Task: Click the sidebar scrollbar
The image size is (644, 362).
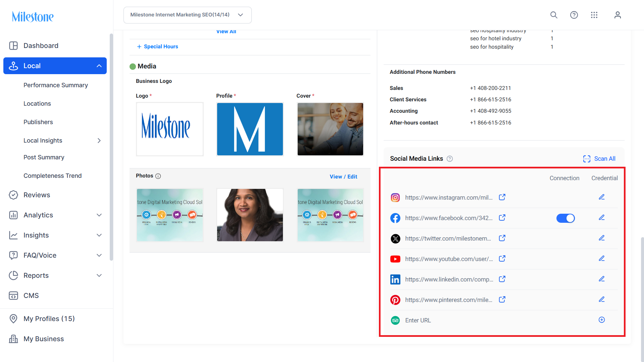Action: pyautogui.click(x=111, y=147)
